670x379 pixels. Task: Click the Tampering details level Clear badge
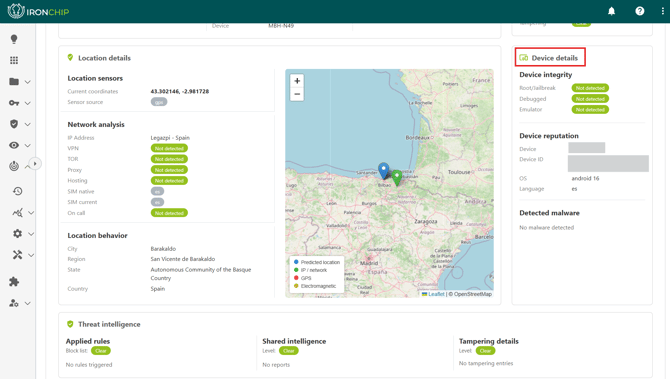(485, 351)
